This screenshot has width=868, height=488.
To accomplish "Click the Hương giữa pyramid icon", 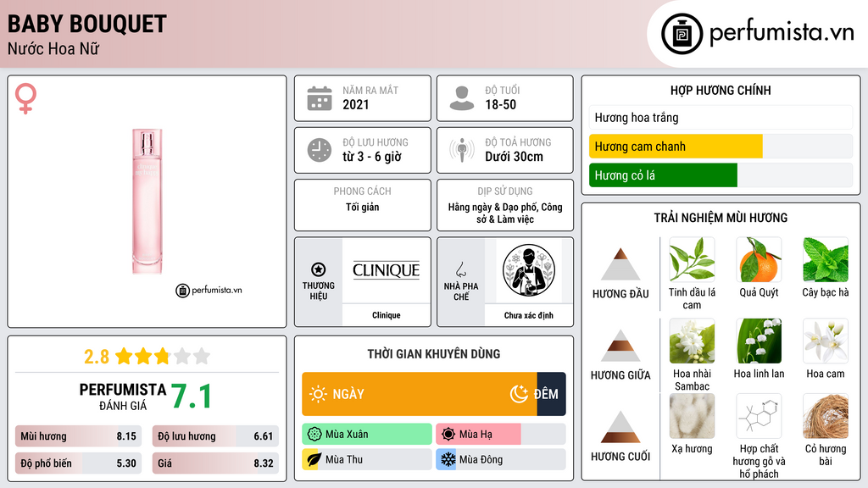I will [620, 346].
